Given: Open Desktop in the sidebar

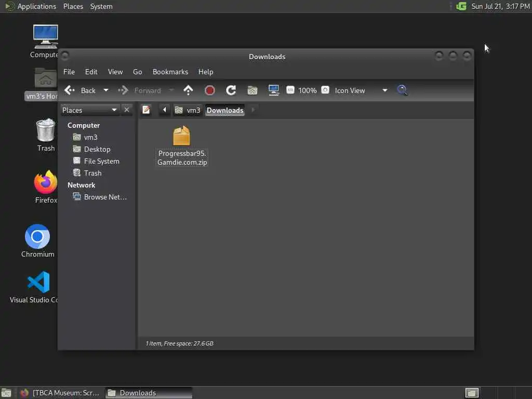Looking at the screenshot, I should pos(92,149).
